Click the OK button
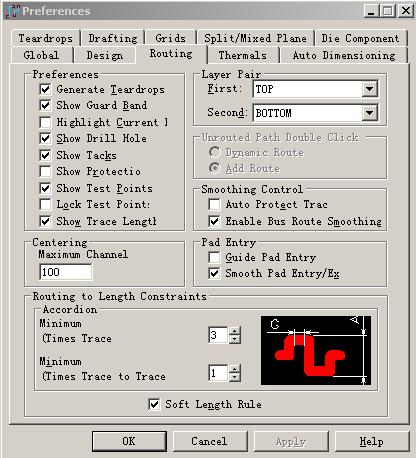 (129, 441)
